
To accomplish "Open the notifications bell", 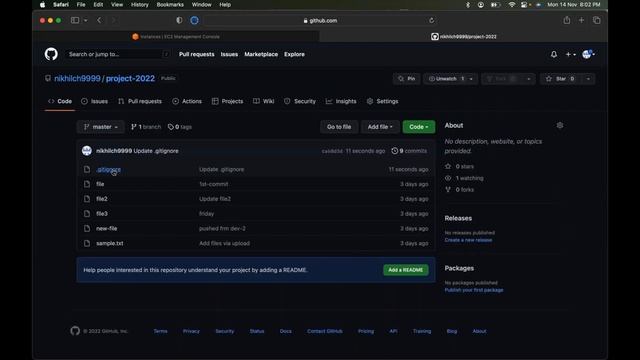I will point(553,54).
